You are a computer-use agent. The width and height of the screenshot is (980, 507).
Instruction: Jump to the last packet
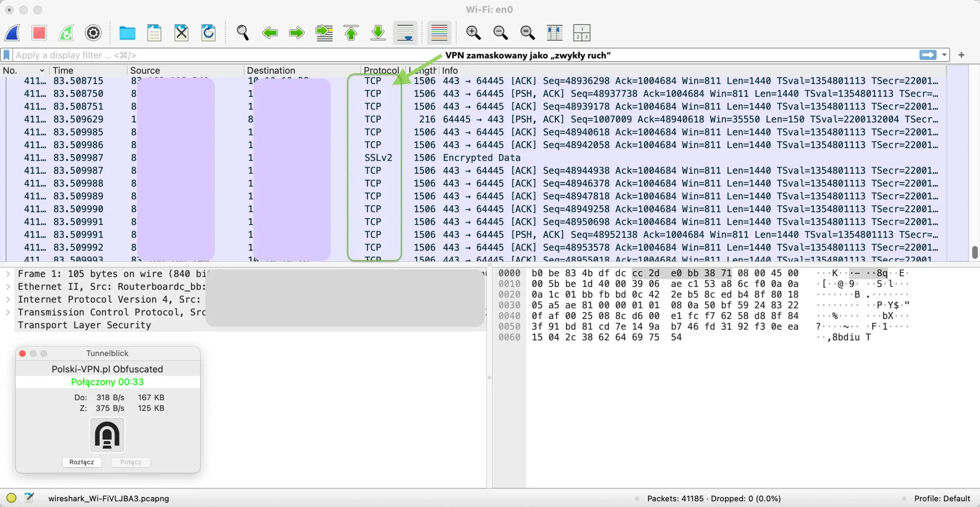pyautogui.click(x=378, y=33)
